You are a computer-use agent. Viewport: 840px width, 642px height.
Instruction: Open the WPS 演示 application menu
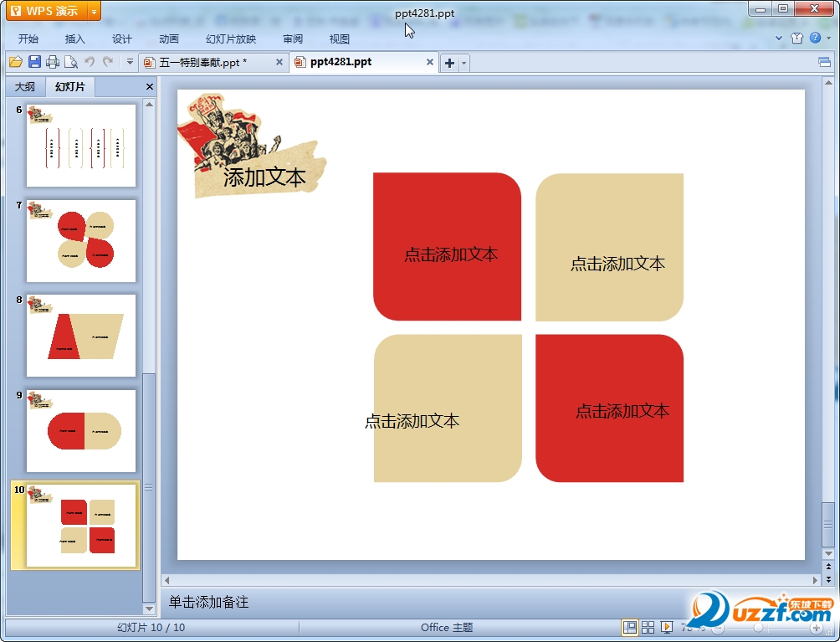[47, 11]
